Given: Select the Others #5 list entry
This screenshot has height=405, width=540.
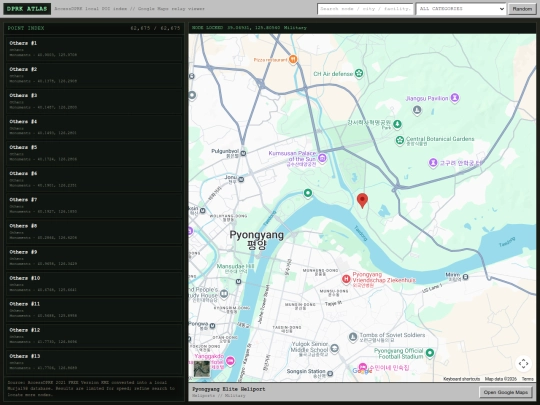Looking at the screenshot, I should 94,153.
